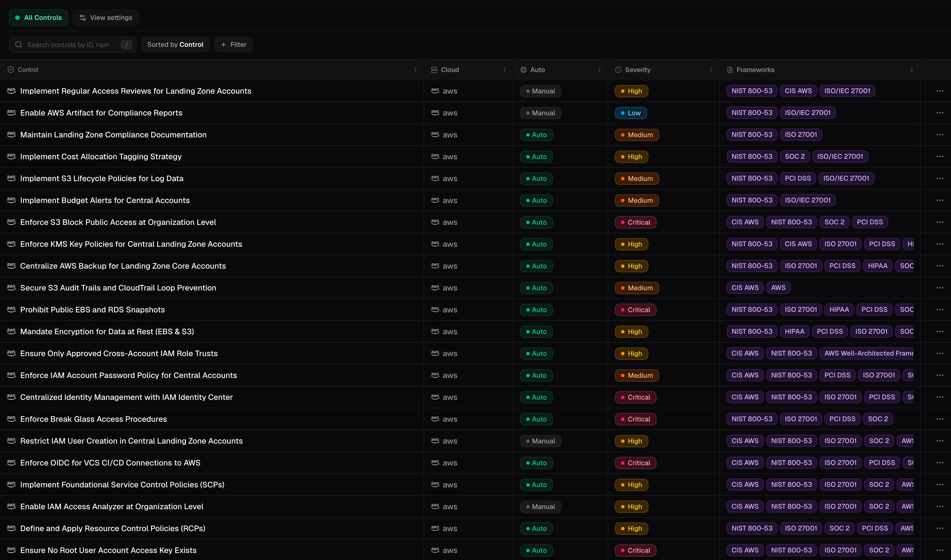Open row menu for Implement Budget Alerts
This screenshot has width=951, height=560.
point(940,201)
